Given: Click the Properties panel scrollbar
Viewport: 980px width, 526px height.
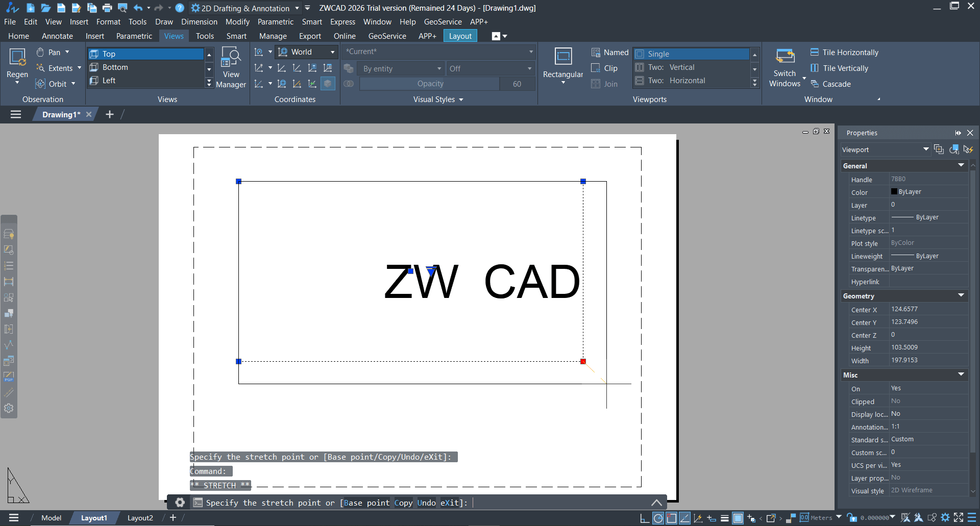Looking at the screenshot, I should coord(973,311).
